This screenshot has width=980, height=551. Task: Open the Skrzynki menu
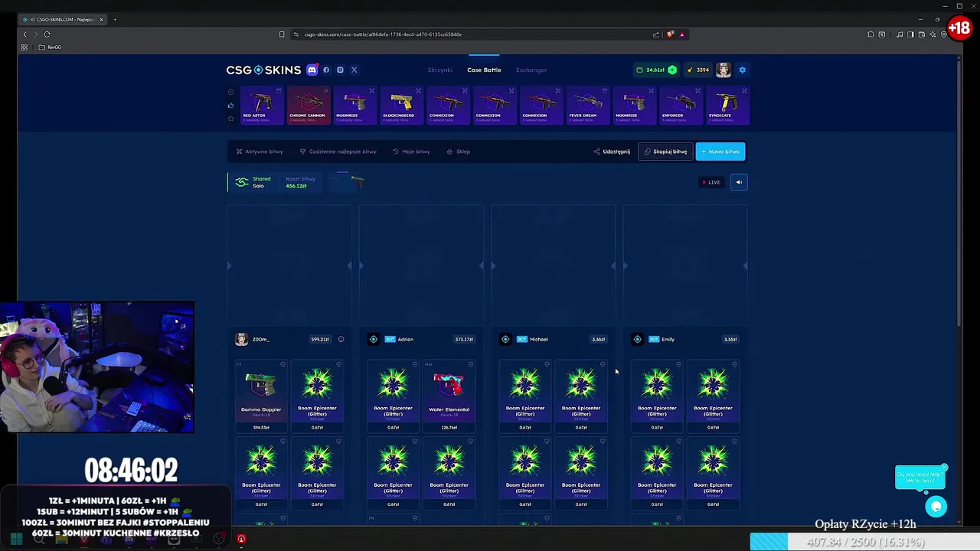pyautogui.click(x=440, y=70)
